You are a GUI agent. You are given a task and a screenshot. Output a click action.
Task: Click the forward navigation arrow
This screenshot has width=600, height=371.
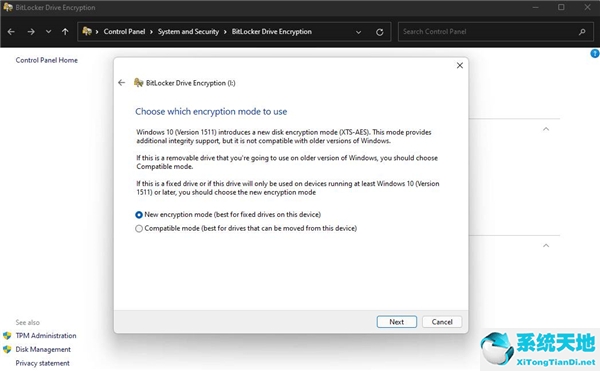click(31, 32)
